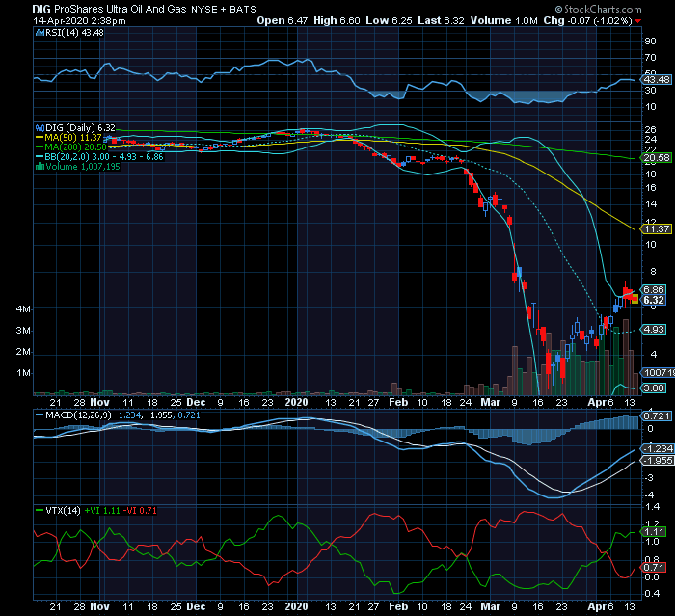Click the 0.721 MACD histogram value tag
Image resolution: width=675 pixels, height=616 pixels.
pyautogui.click(x=657, y=415)
